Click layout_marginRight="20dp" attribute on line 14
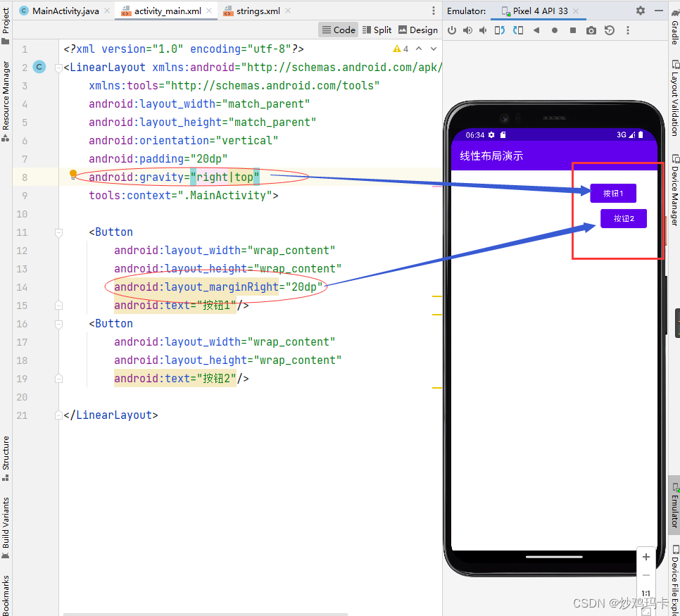 pos(218,287)
